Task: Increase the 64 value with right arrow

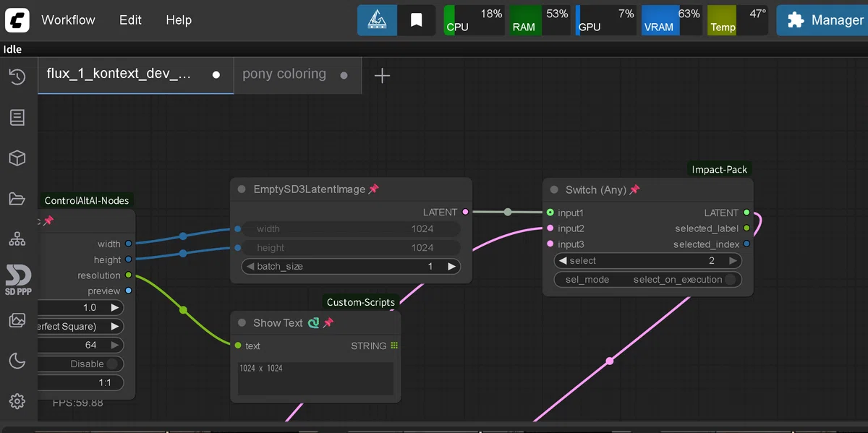Action: pyautogui.click(x=114, y=345)
